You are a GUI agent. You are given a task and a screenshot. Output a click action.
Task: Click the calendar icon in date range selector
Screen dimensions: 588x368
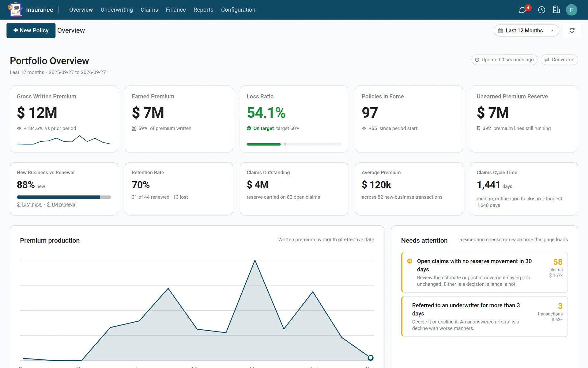click(x=500, y=31)
